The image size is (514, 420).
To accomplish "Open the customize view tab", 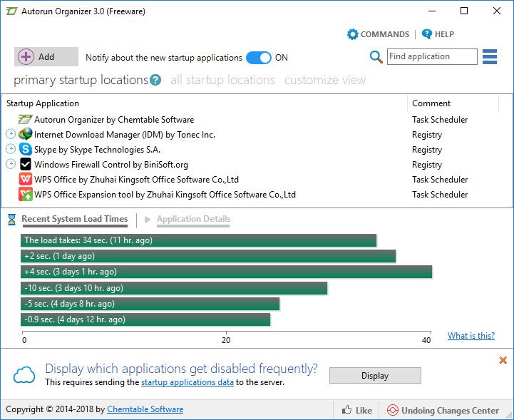I will point(324,81).
